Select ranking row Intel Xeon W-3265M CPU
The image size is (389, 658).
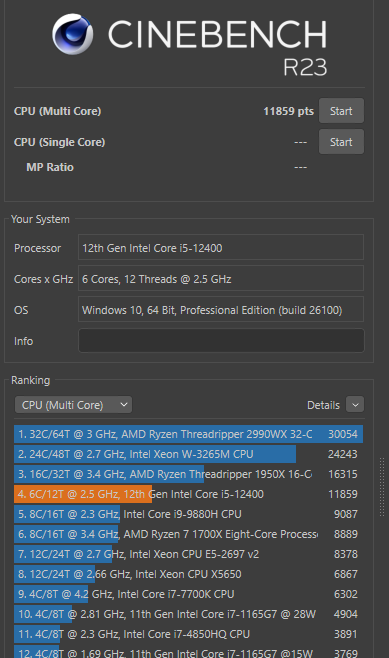pyautogui.click(x=188, y=454)
